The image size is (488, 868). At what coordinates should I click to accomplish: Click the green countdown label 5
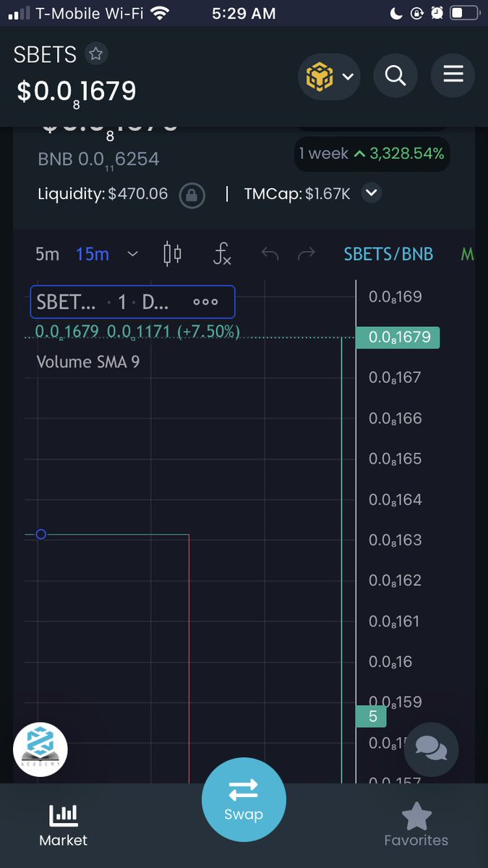tap(372, 717)
